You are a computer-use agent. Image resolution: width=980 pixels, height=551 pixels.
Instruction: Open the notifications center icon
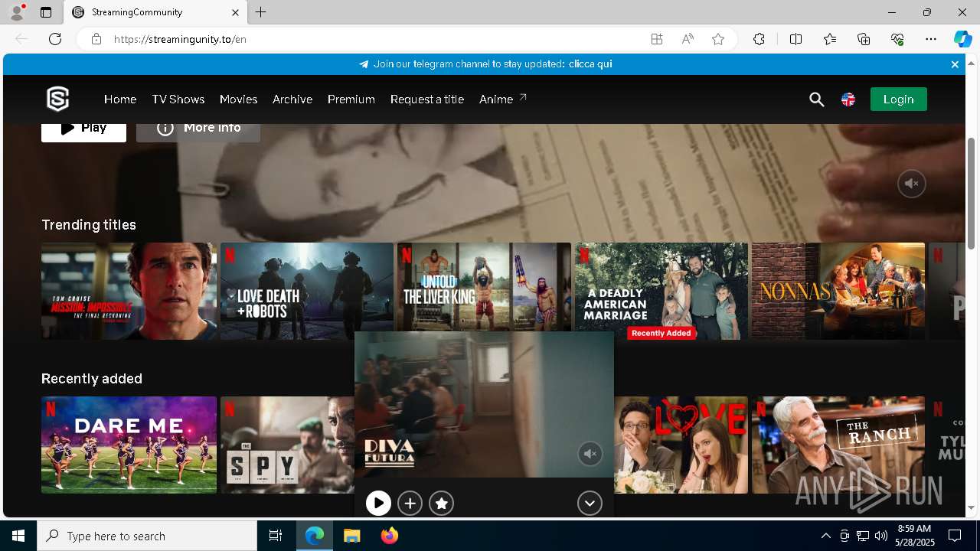(x=955, y=536)
